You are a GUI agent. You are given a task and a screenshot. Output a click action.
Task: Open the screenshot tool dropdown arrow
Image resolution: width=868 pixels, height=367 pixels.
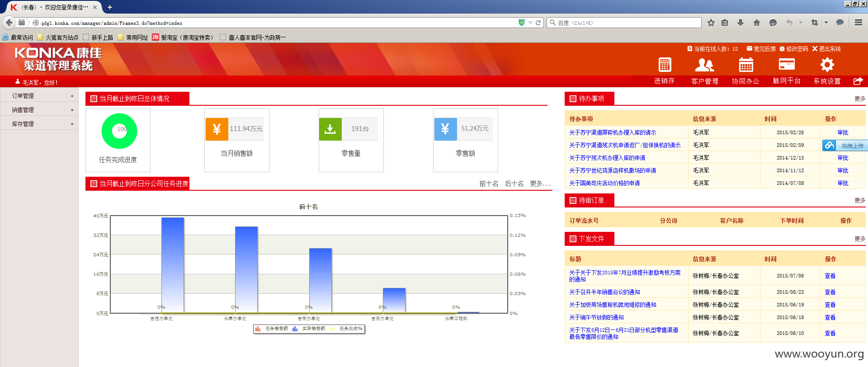[826, 23]
